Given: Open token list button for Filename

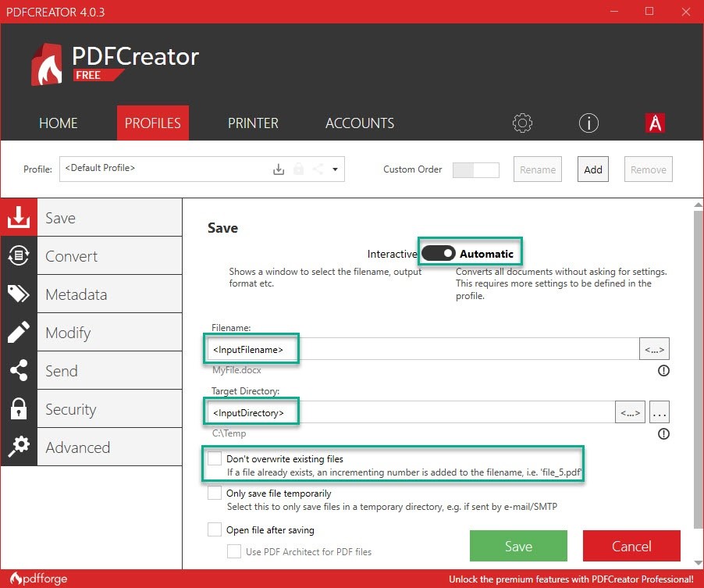Looking at the screenshot, I should coord(654,349).
